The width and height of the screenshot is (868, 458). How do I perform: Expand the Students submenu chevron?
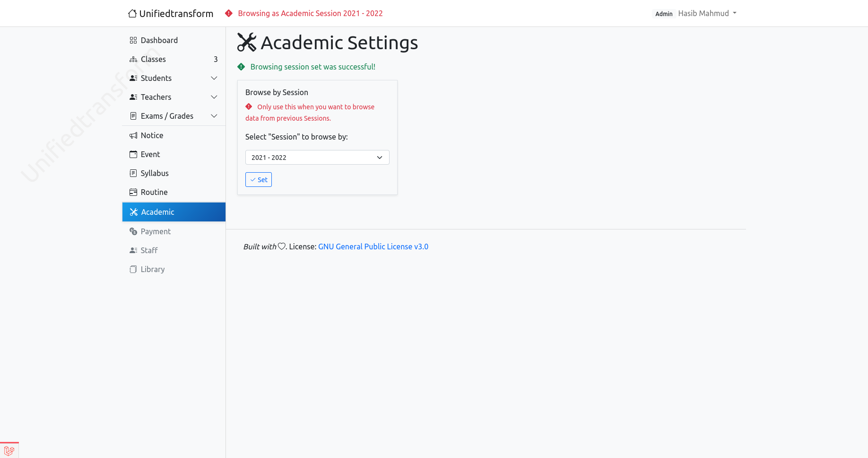pyautogui.click(x=214, y=78)
